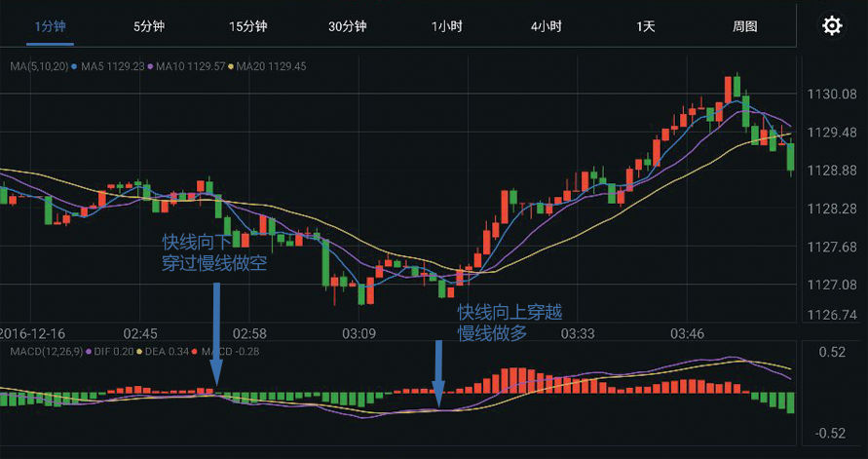The height and width of the screenshot is (459, 868).
Task: Switch to the 15分钟 chart interval
Action: (x=248, y=26)
